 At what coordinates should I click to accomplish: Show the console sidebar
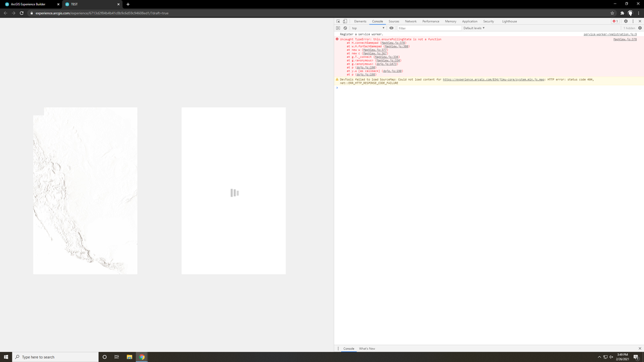tap(338, 28)
